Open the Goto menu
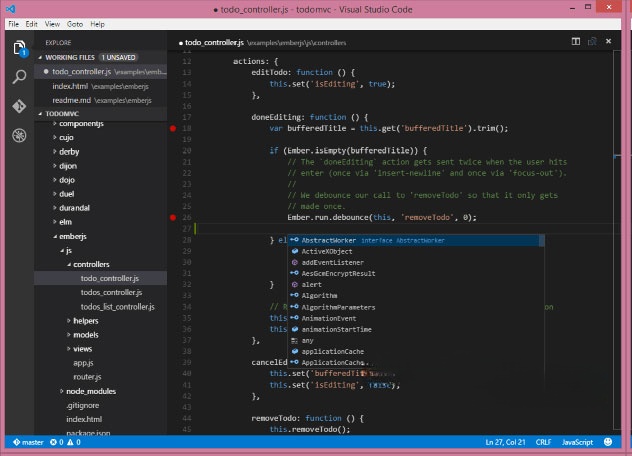The width and height of the screenshot is (632, 456). [75, 24]
